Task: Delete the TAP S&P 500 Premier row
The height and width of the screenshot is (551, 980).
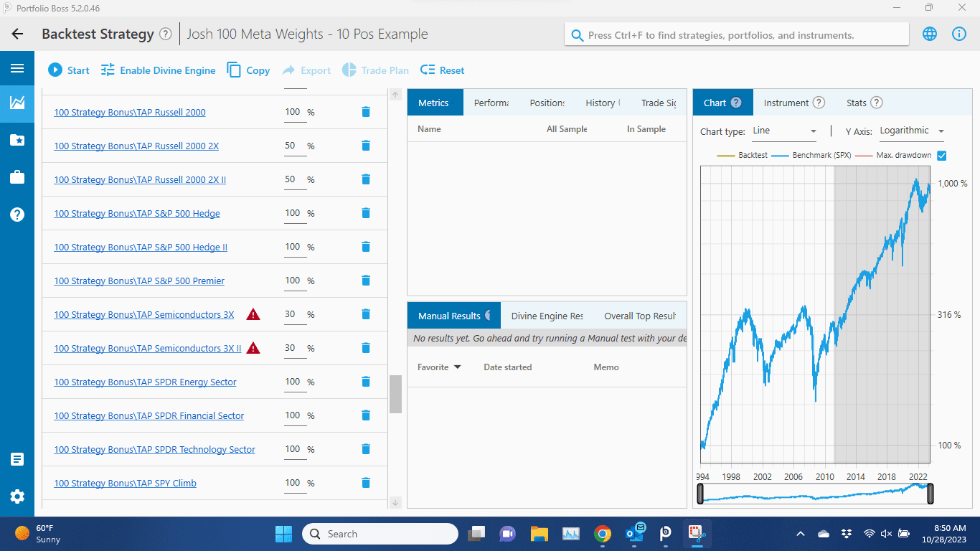Action: coord(366,281)
